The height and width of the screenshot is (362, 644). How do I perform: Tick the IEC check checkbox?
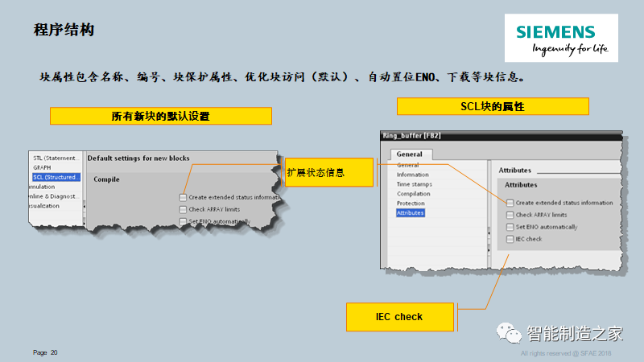click(x=510, y=239)
